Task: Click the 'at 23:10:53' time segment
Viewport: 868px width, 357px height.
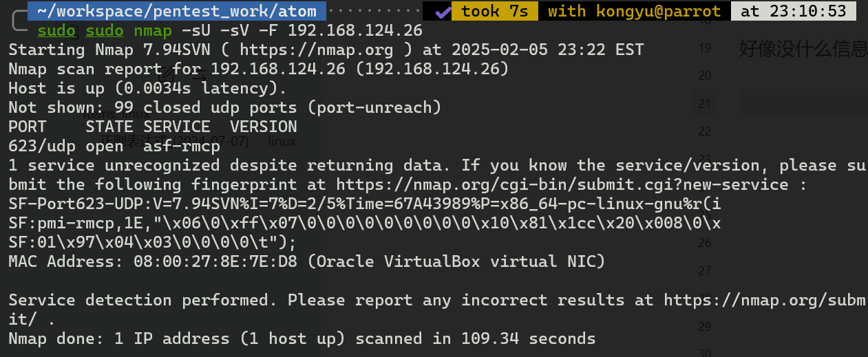Action: click(794, 11)
